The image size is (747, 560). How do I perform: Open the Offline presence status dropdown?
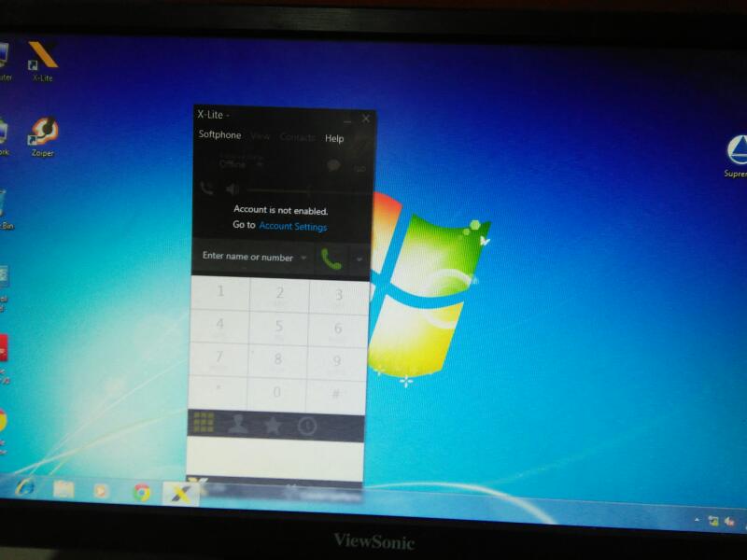[x=261, y=164]
